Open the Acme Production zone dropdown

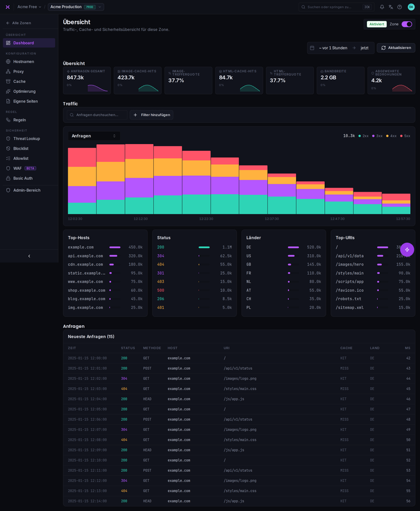(76, 7)
